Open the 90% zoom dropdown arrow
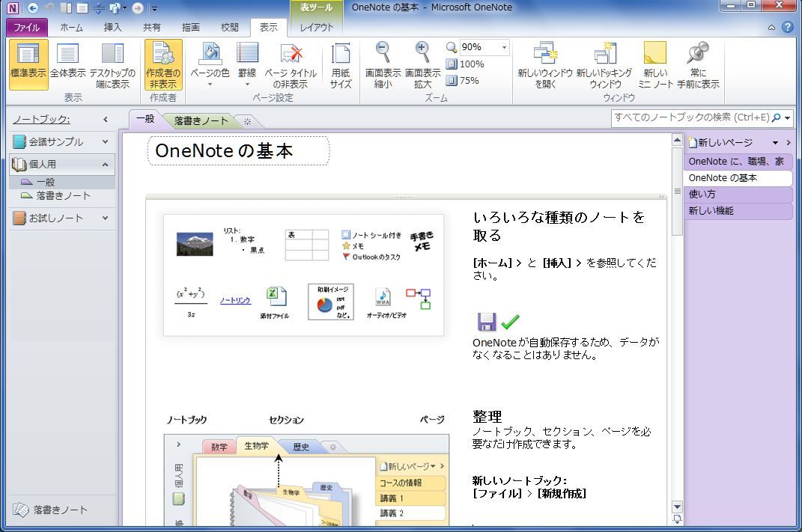The image size is (802, 532). click(504, 48)
